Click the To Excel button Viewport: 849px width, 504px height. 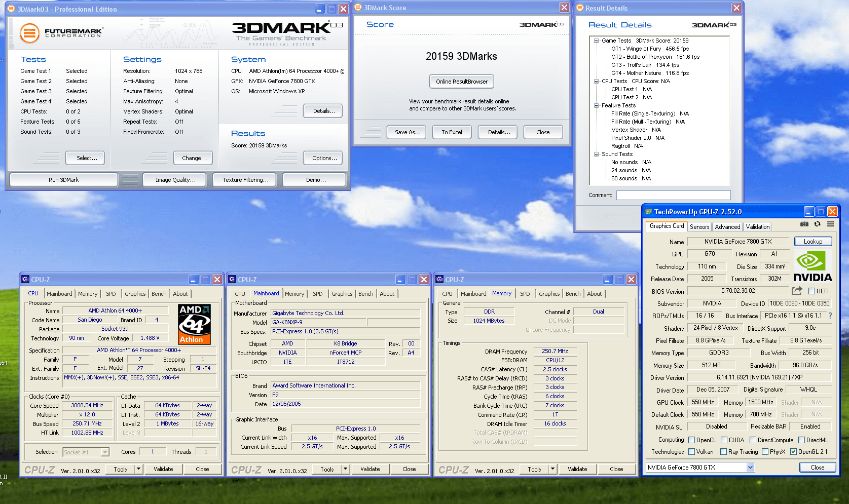(x=452, y=132)
